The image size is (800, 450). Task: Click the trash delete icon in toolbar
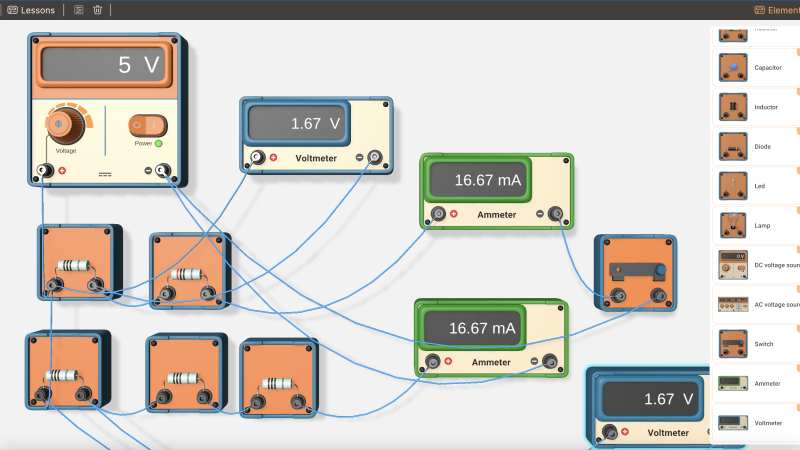click(x=97, y=10)
